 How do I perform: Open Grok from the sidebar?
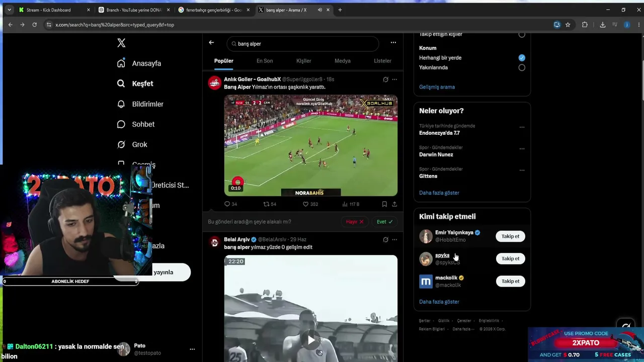(132, 144)
